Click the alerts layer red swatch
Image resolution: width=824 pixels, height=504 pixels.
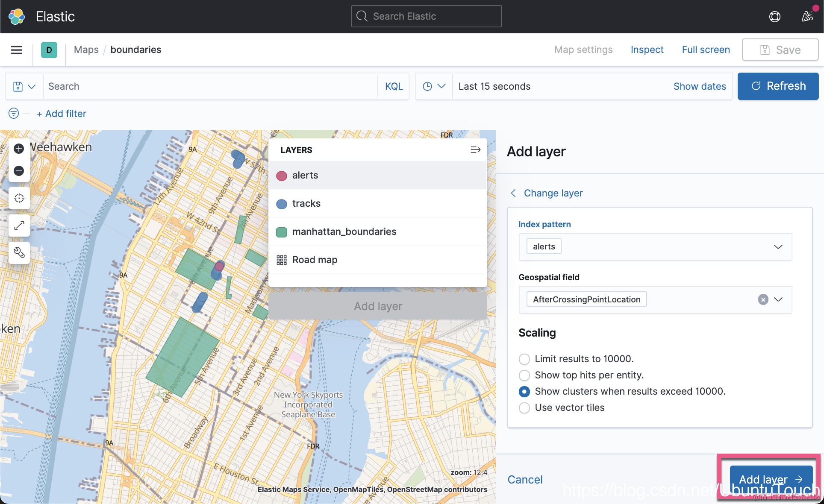pos(282,176)
